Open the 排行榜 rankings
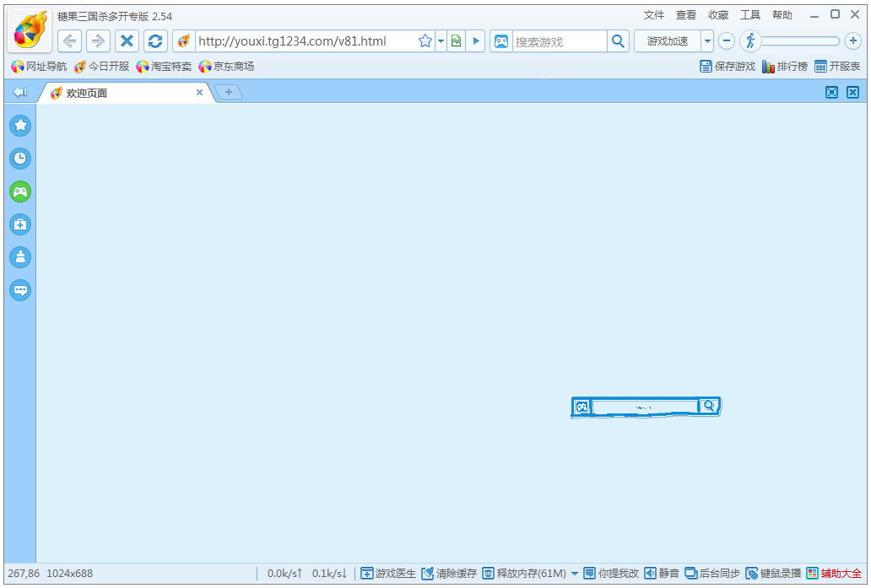 [785, 67]
